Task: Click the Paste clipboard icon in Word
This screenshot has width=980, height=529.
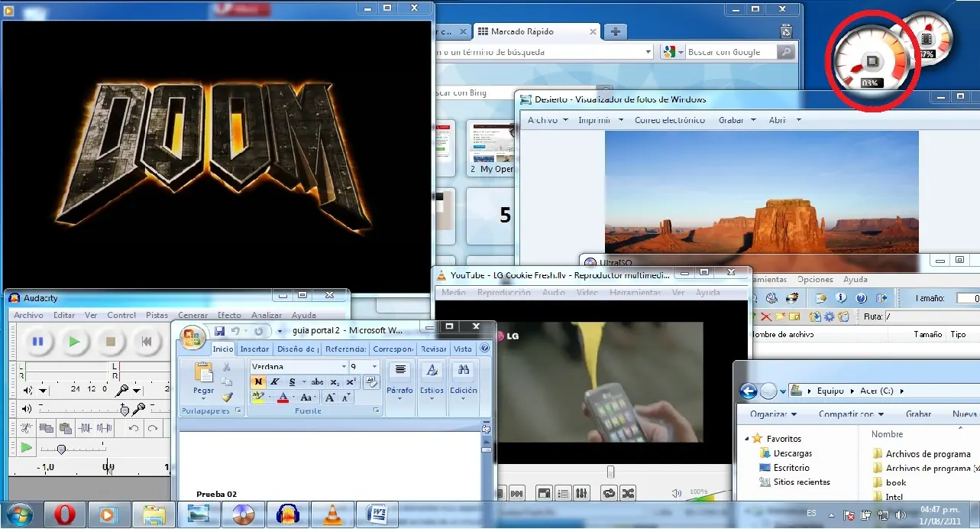Action: point(203,374)
